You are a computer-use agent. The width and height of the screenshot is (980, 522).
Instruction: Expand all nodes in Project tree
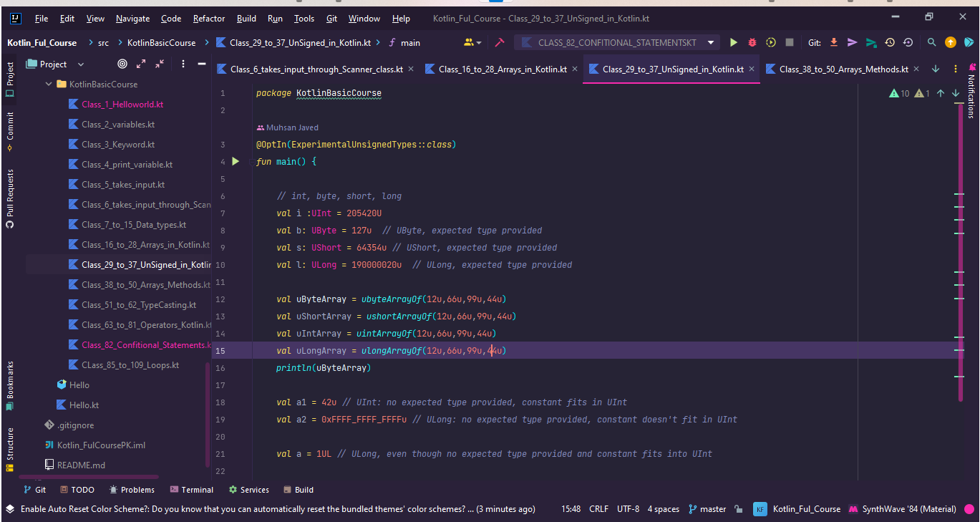[141, 64]
